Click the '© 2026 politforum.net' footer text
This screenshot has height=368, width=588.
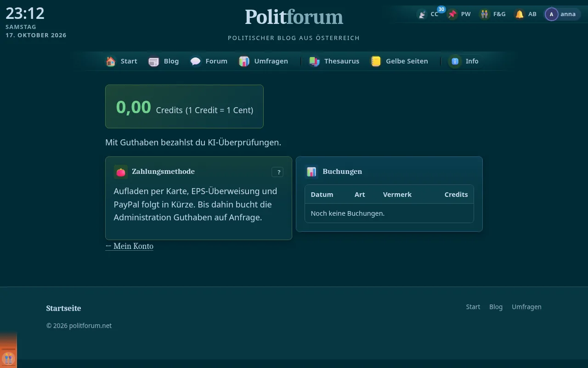point(79,326)
